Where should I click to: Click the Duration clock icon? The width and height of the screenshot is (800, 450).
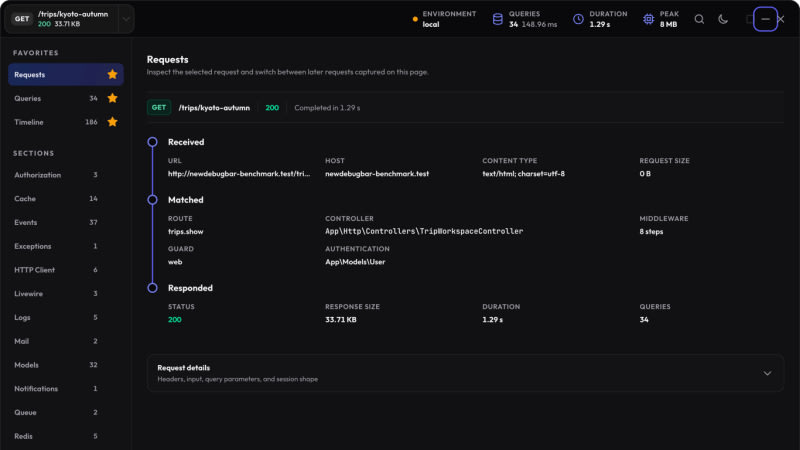click(578, 19)
